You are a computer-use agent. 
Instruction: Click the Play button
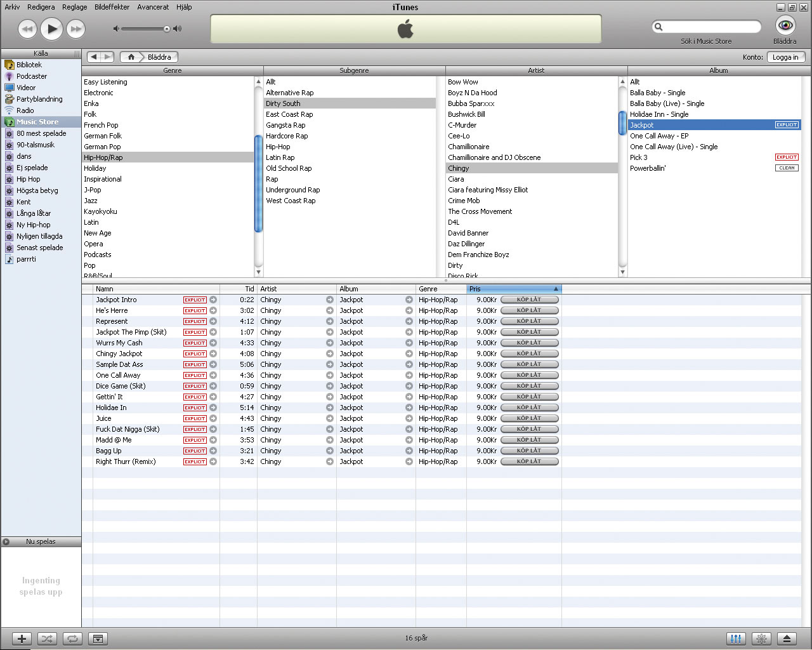[51, 29]
